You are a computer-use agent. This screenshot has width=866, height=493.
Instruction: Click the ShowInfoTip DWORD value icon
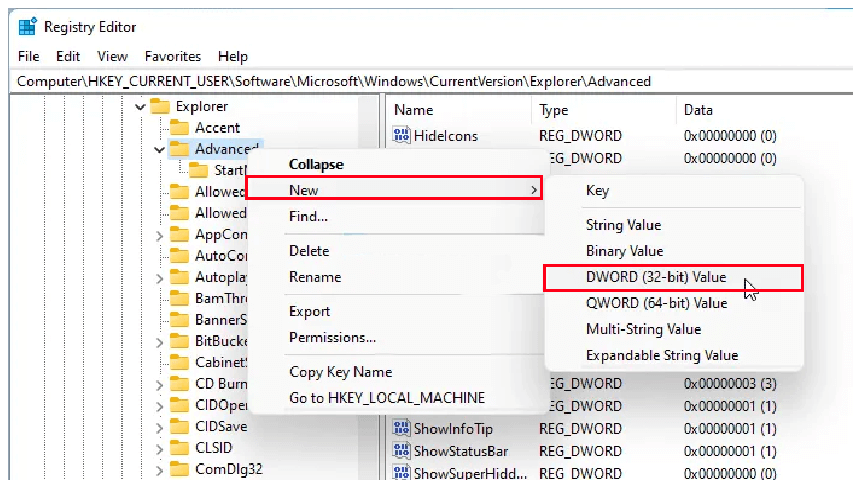[x=402, y=428]
